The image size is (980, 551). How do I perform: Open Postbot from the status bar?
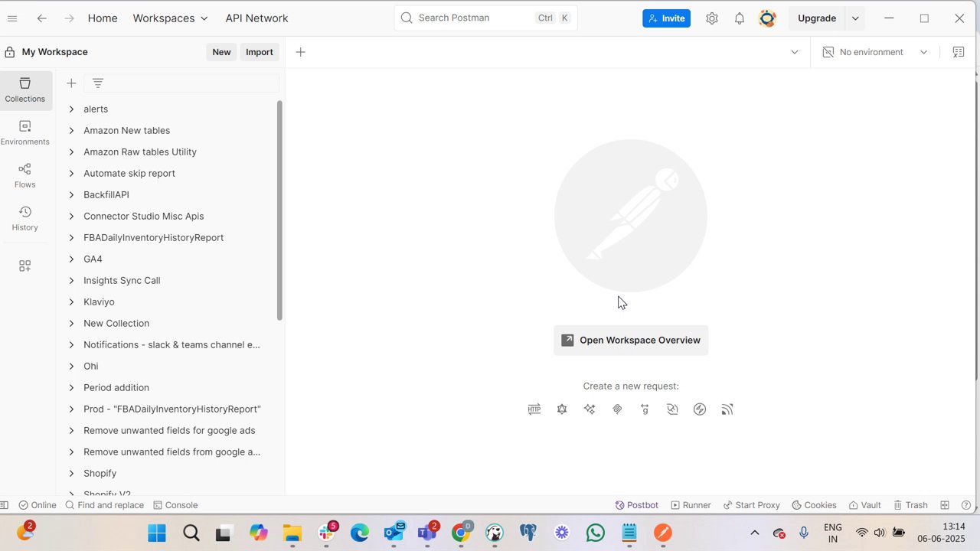637,505
